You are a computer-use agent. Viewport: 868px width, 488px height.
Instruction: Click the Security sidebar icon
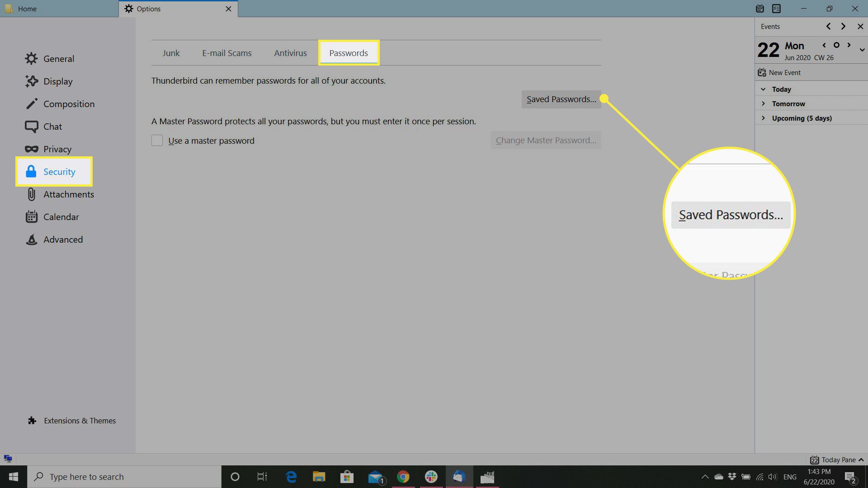point(31,171)
